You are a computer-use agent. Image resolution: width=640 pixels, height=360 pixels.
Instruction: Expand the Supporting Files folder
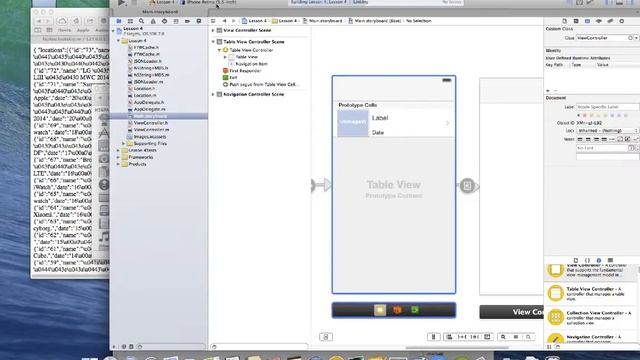coord(124,144)
